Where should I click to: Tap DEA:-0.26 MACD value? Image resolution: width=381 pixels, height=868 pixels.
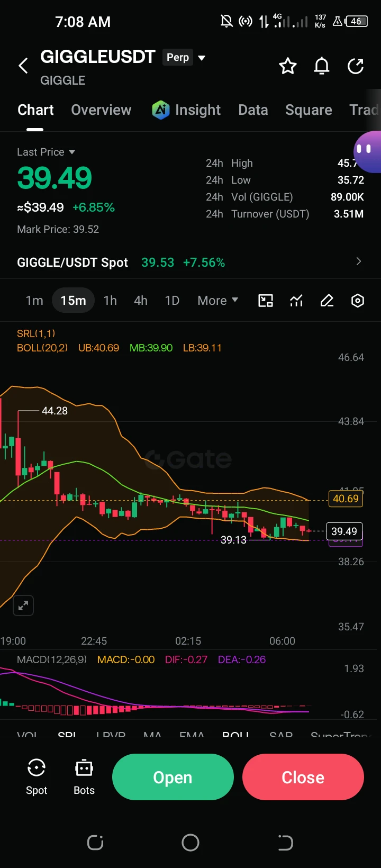[242, 659]
